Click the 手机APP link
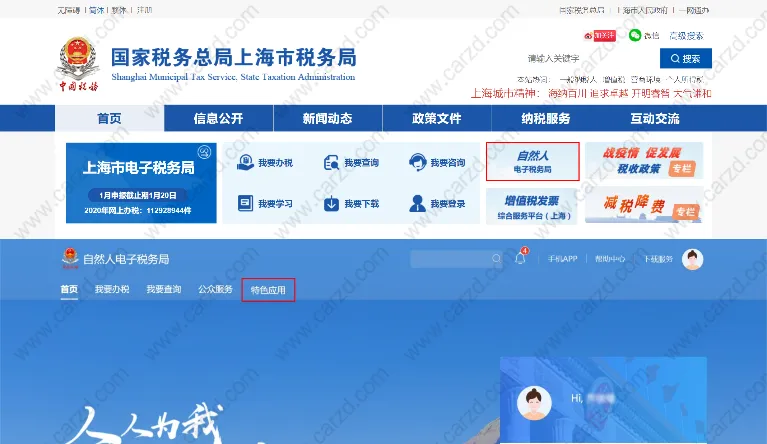767x444 pixels. (x=563, y=259)
